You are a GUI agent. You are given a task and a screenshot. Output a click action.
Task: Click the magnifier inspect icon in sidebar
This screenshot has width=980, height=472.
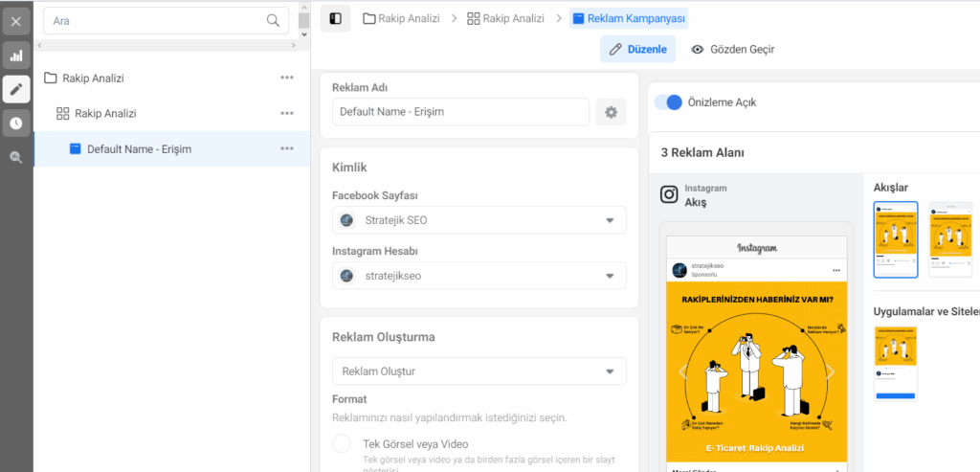point(16,157)
